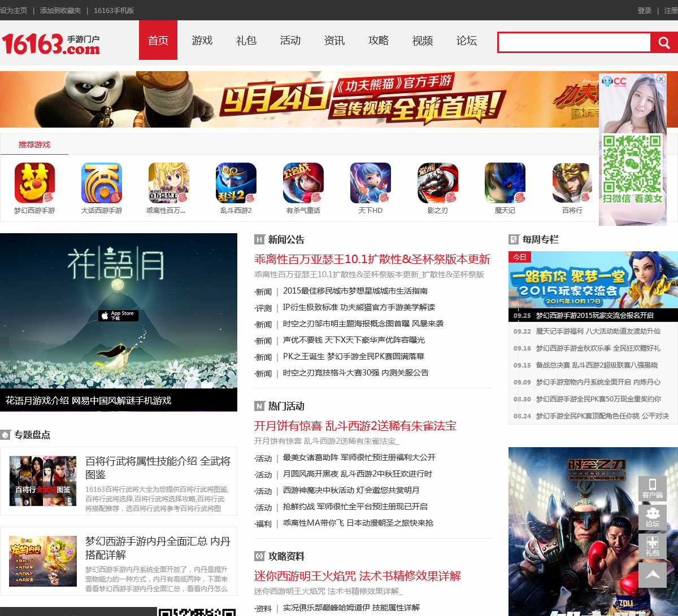Select the 推荐游戏 tab
The height and width of the screenshot is (616, 678).
click(x=34, y=145)
